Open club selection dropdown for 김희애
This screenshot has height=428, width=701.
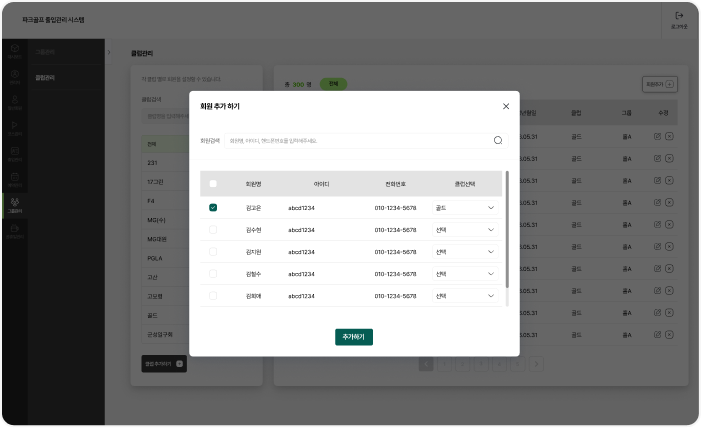point(465,296)
